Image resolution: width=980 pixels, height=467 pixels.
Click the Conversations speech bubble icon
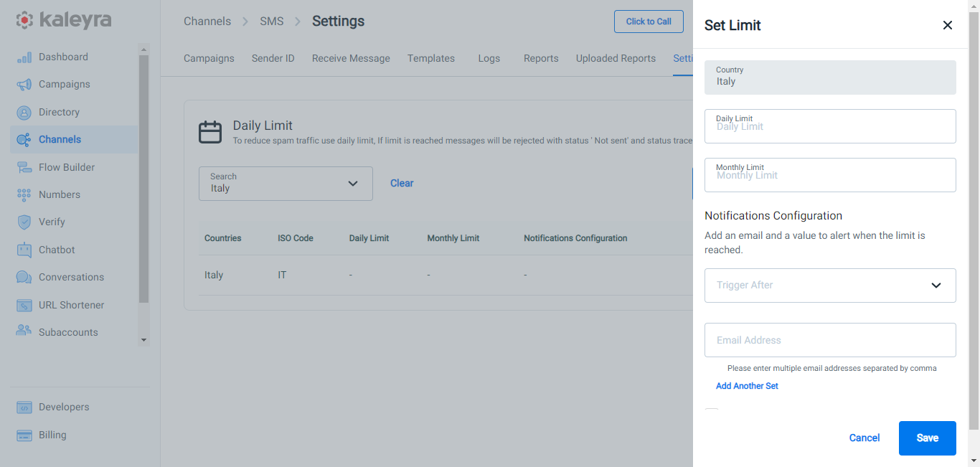[x=24, y=278]
